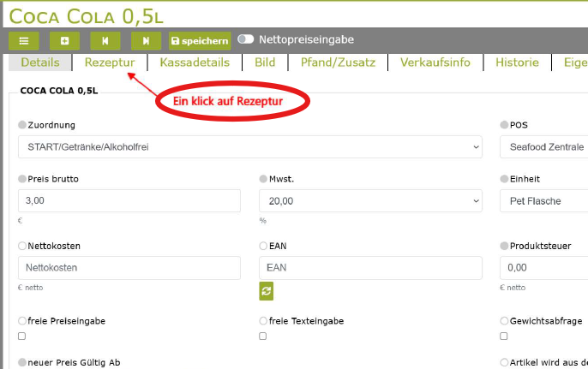
Task: Click the green refresh EAN icon
Action: click(267, 291)
